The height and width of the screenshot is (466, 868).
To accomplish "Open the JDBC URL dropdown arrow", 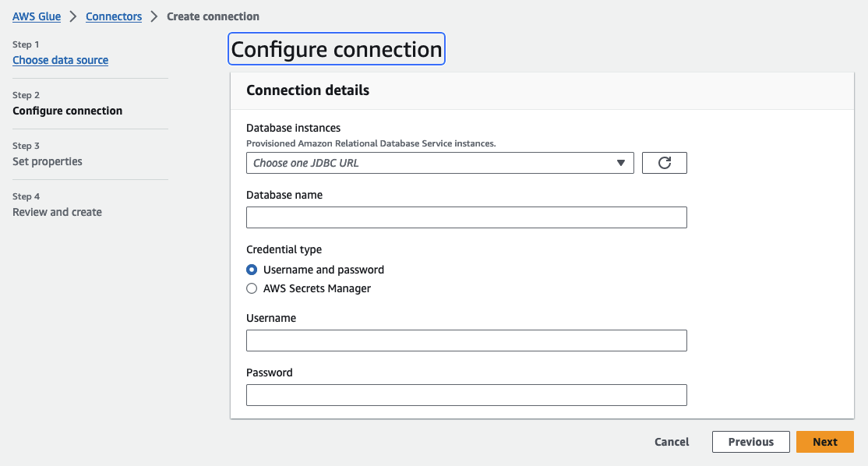I will coord(621,162).
